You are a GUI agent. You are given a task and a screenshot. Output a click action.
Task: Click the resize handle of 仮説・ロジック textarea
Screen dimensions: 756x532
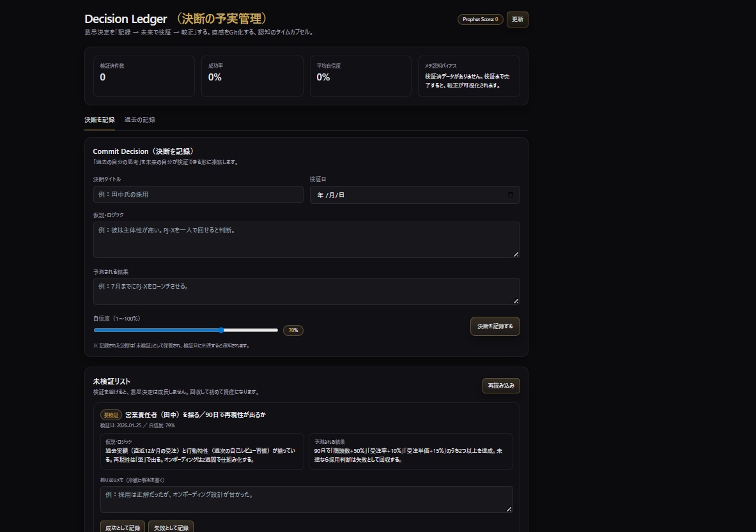coord(516,254)
